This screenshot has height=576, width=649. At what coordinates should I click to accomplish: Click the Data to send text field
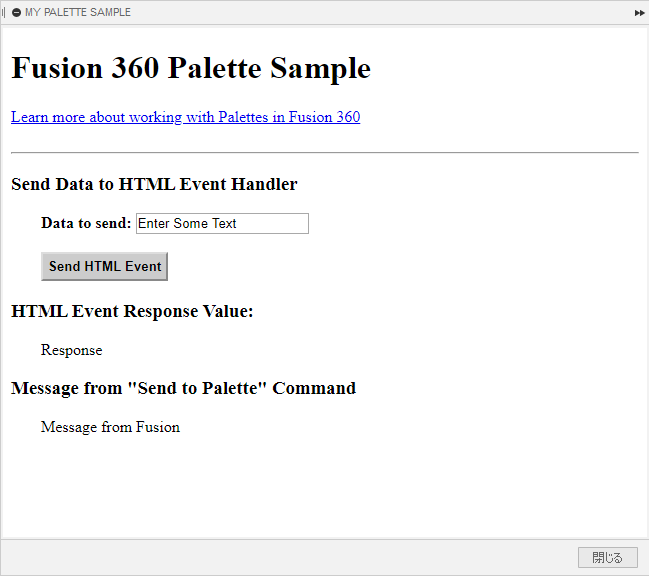(222, 223)
